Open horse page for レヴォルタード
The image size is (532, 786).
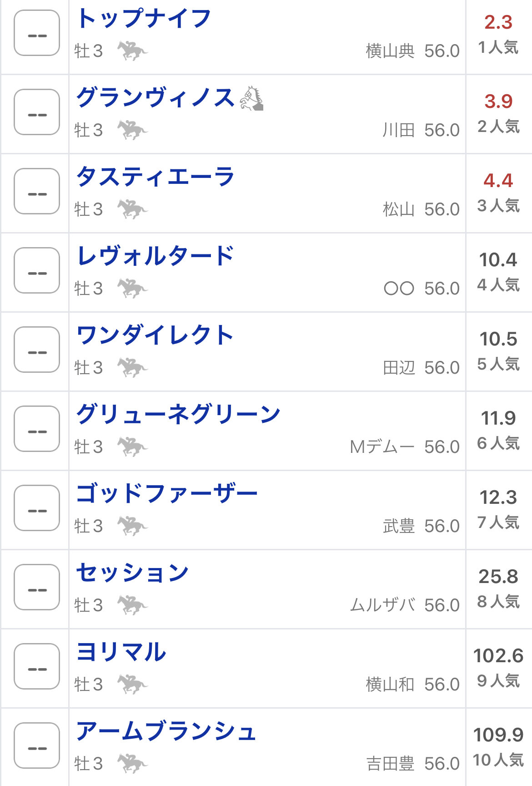(x=155, y=256)
